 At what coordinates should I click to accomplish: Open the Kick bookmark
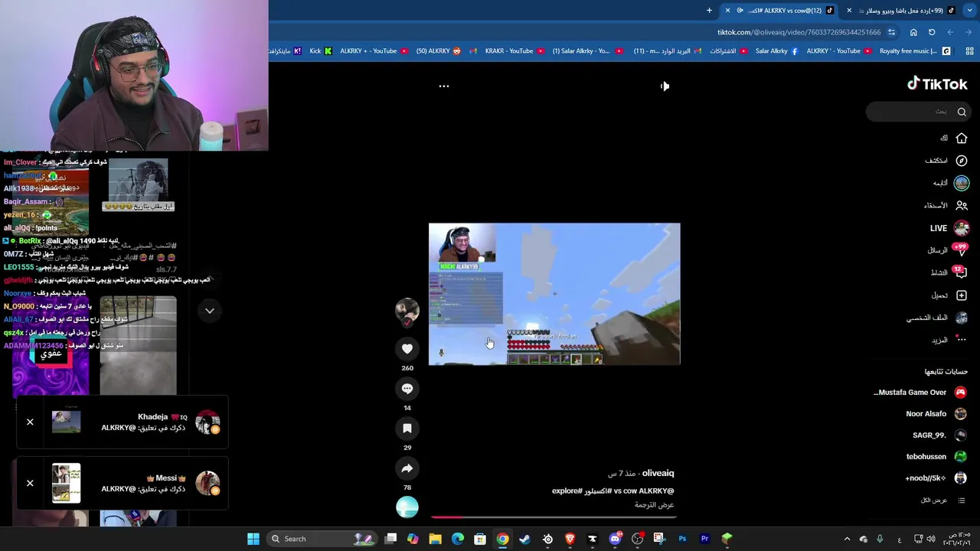320,51
